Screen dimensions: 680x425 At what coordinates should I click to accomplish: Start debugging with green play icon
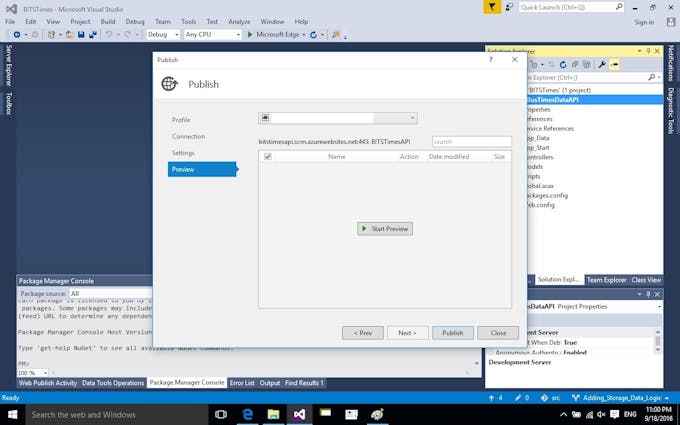(250, 34)
